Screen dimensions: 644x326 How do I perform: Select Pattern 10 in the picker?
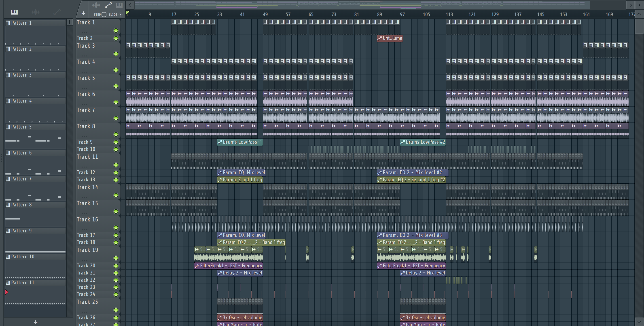35,257
